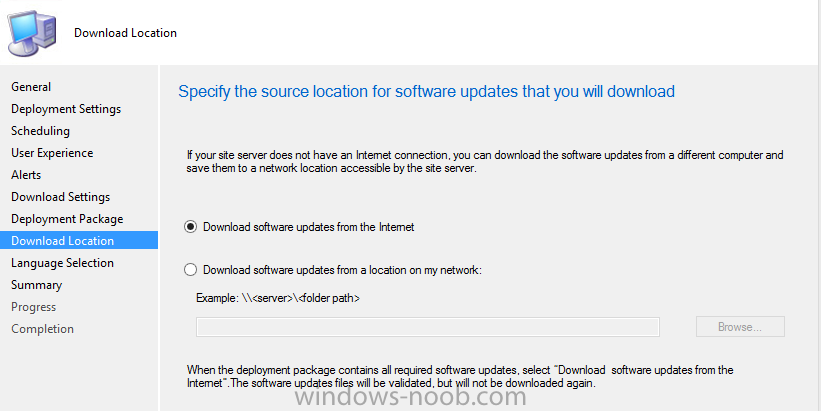Screen dimensions: 821x411
Task: Go to Language Selection step
Action: 62,263
